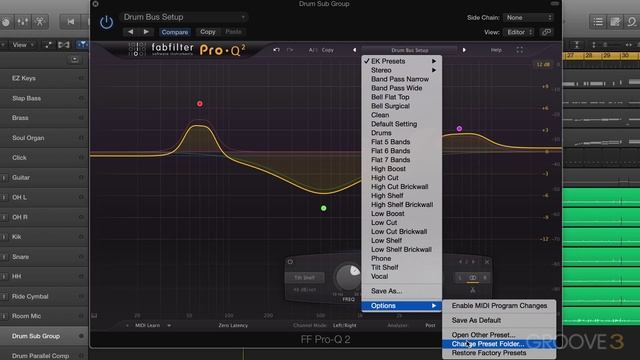Click the FabFilter undo arrow
Image resolution: width=640 pixels, height=360 pixels.
(x=276, y=50)
